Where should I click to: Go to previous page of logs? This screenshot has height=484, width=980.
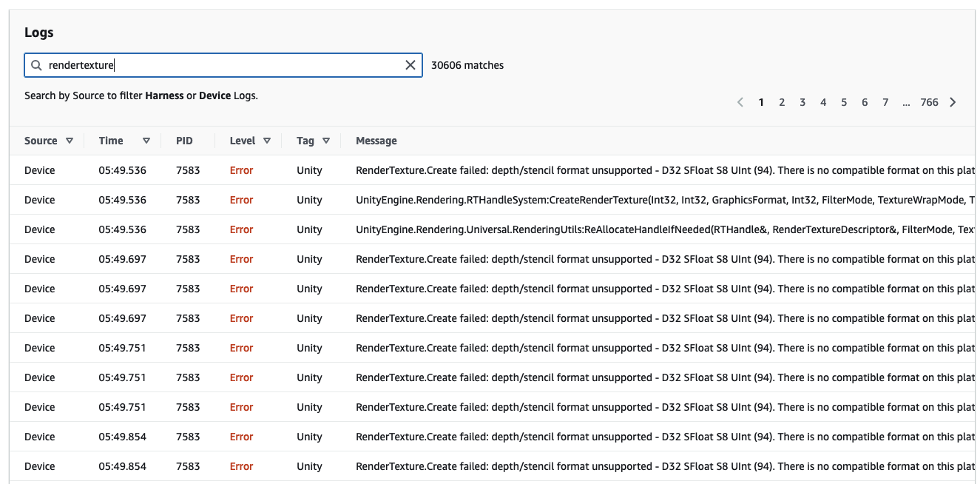tap(740, 102)
